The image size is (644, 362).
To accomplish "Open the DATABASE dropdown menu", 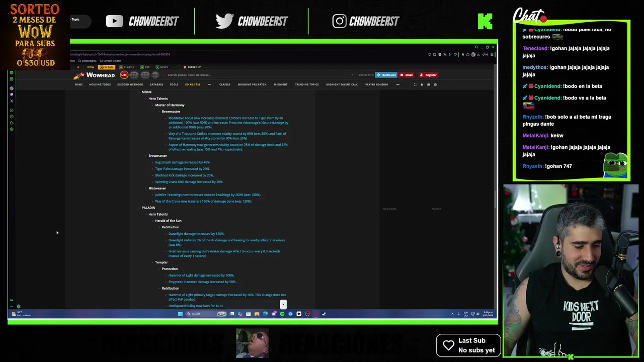I will pos(156,84).
